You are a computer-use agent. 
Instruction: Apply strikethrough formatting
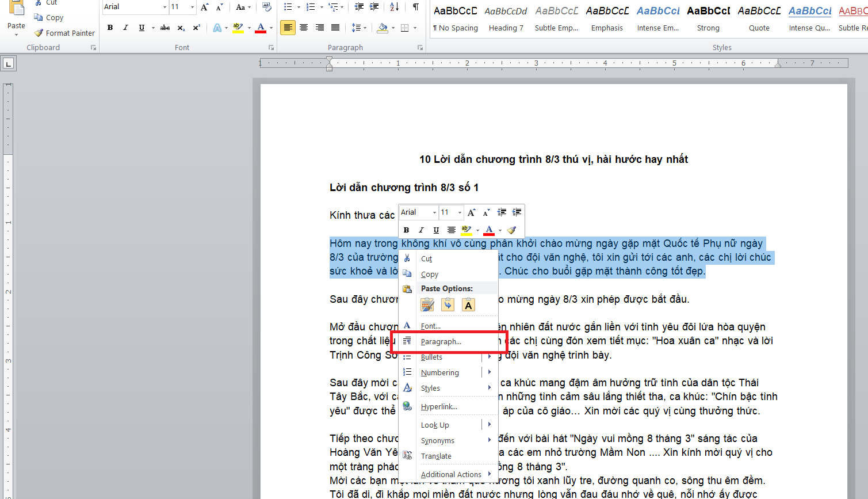pos(165,27)
